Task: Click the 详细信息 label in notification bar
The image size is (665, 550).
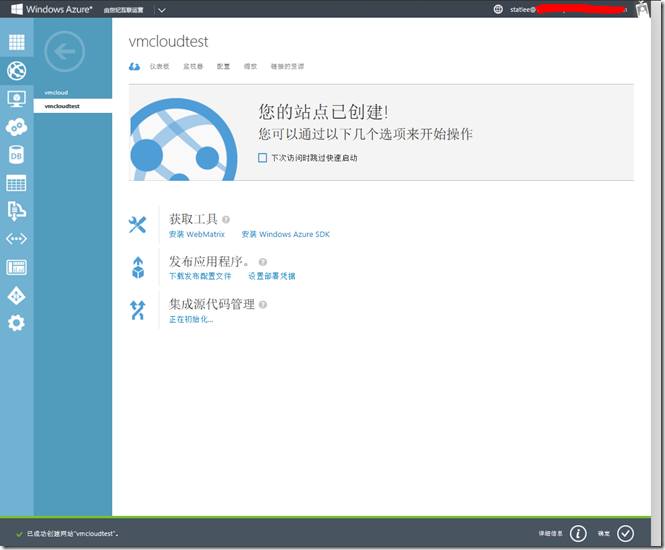Action: tap(550, 533)
